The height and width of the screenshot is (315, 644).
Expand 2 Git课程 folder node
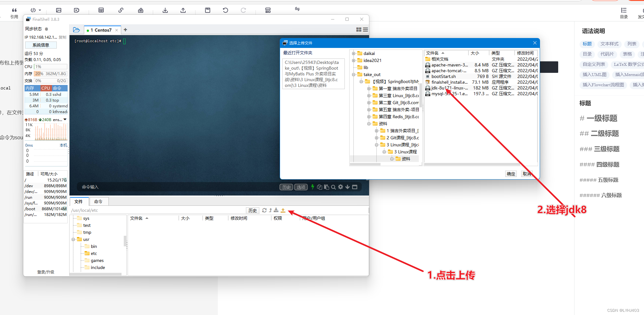376,138
